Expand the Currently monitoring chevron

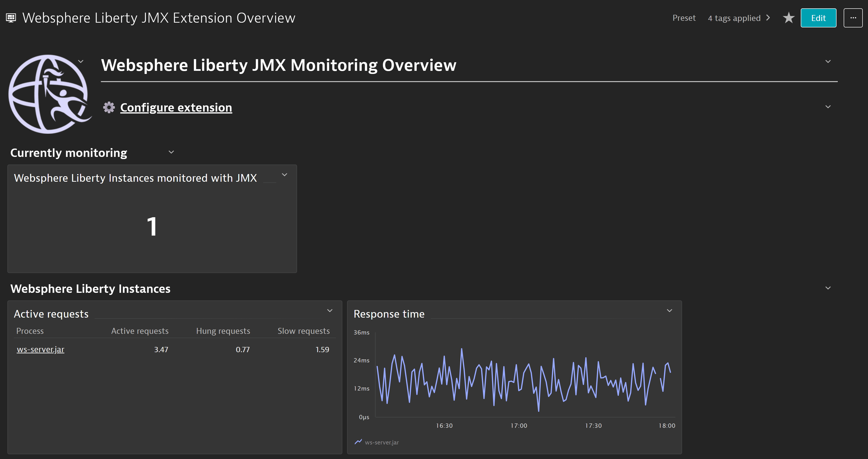click(x=171, y=152)
